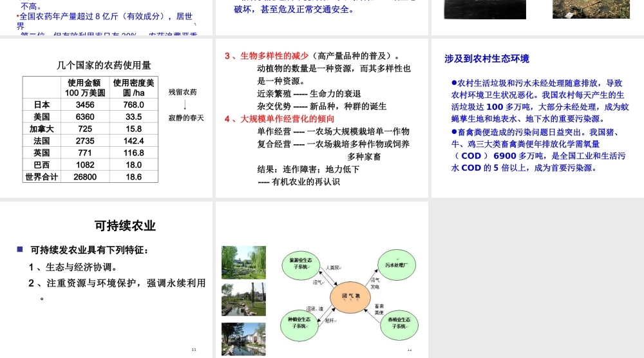
Task: Open the 涉及到农村生态环境 slide
Action: [538, 118]
